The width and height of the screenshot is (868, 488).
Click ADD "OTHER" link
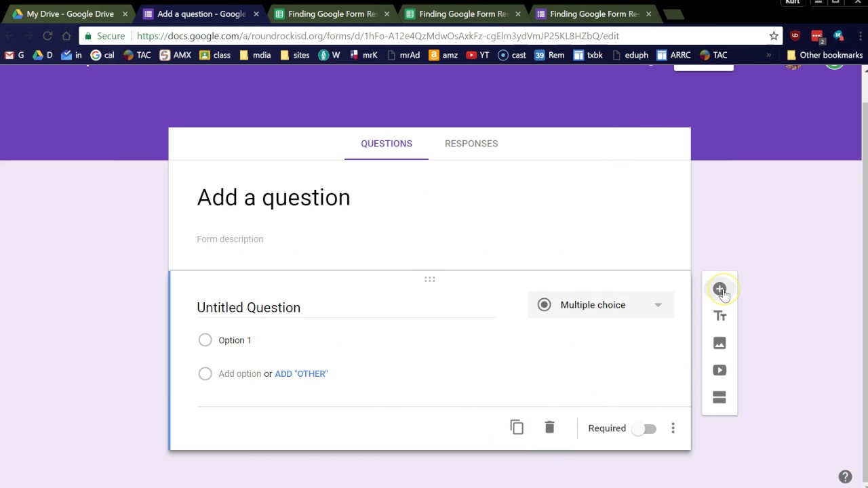[x=301, y=373]
